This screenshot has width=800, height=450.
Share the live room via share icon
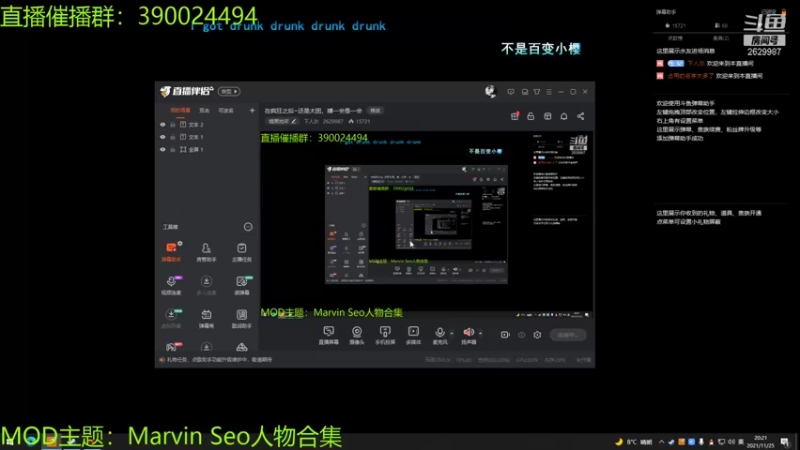pos(581,116)
